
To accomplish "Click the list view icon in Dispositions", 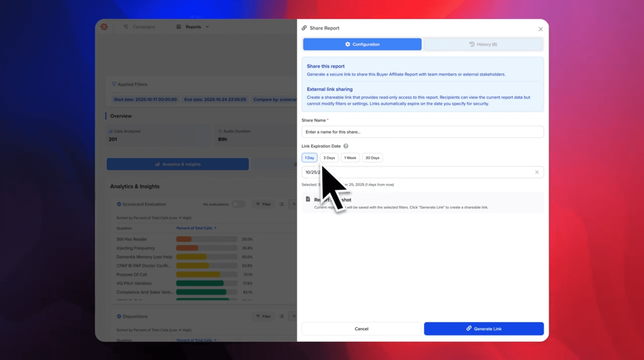I will point(282,316).
